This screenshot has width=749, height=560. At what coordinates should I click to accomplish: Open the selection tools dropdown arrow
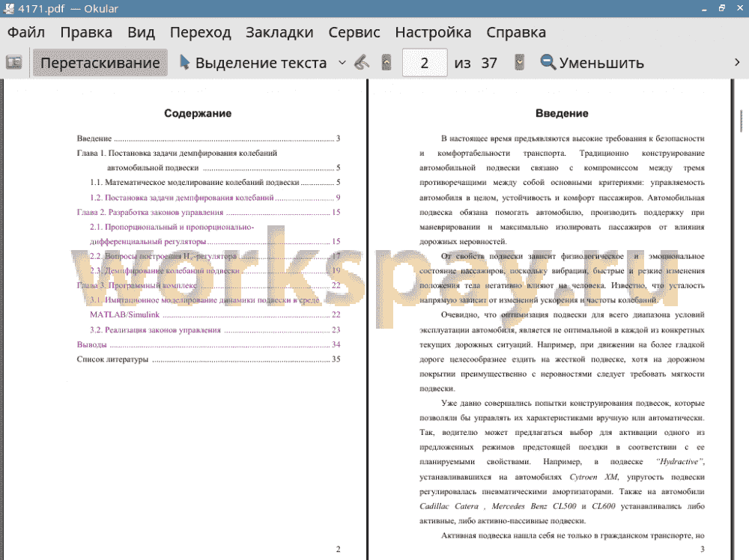(342, 63)
